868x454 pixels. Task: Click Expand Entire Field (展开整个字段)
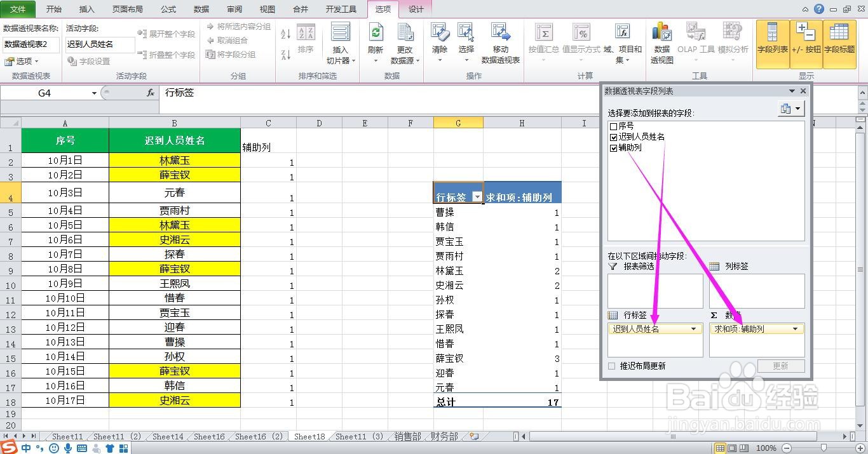coord(166,34)
